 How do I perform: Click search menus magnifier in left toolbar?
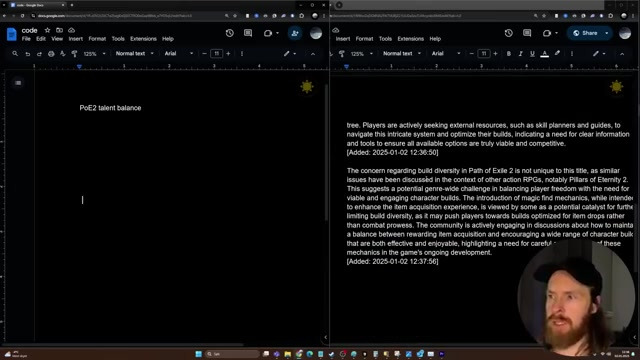(x=15, y=53)
